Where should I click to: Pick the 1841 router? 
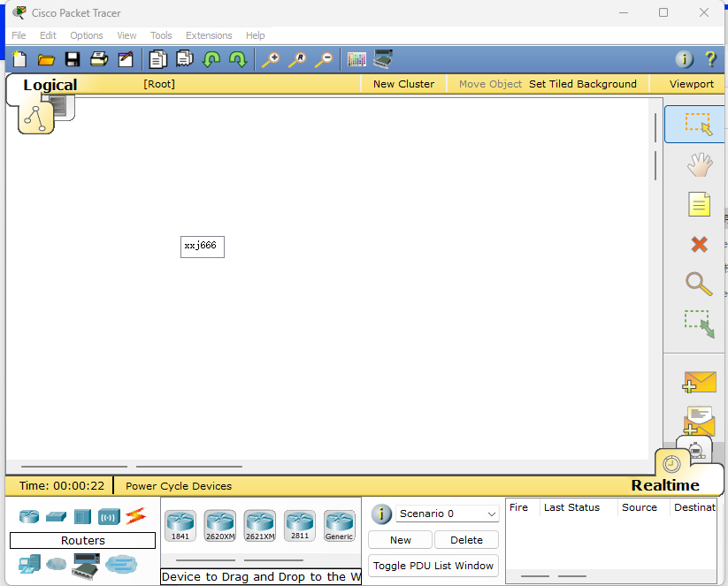[x=180, y=526]
